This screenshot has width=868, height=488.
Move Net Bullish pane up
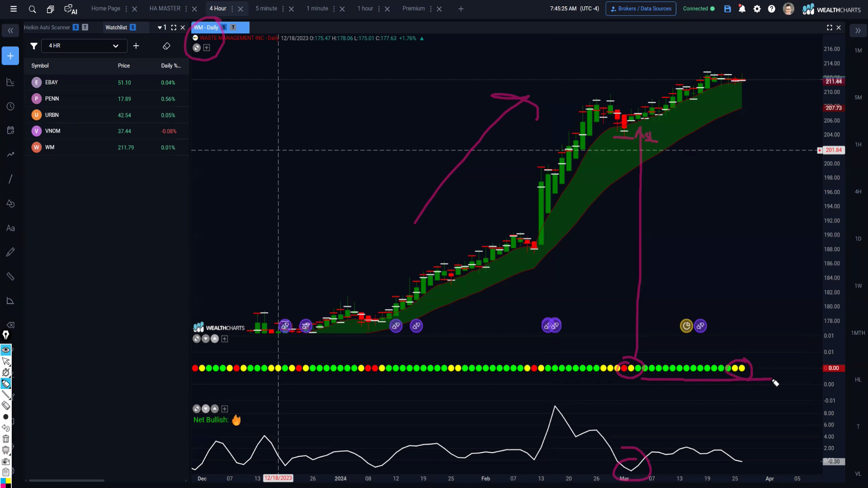[215, 409]
